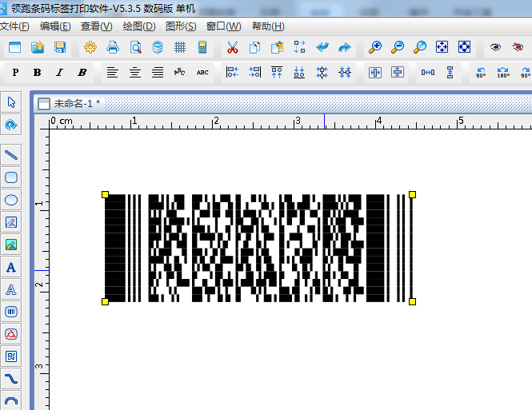532x410 pixels.
Task: Open print preview magnifier icon
Action: pos(135,48)
